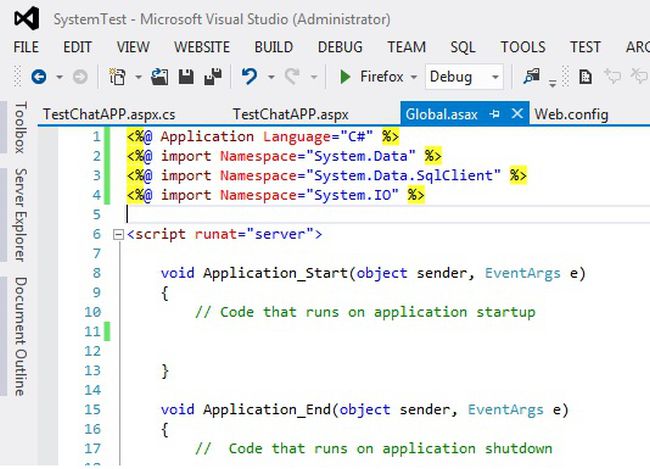Open the TEAM menu

pos(406,47)
